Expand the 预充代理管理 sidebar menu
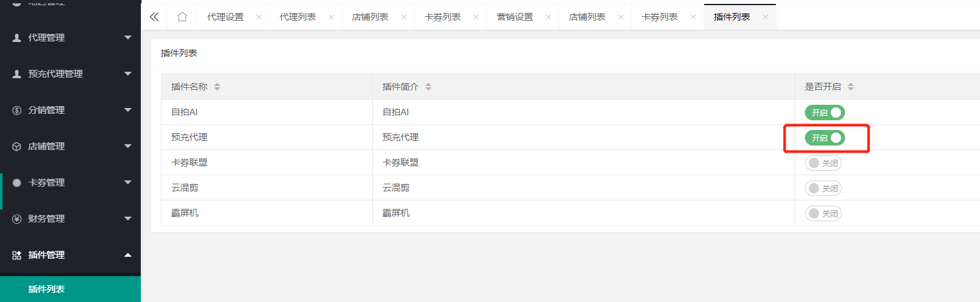The height and width of the screenshot is (302, 980). 128,74
